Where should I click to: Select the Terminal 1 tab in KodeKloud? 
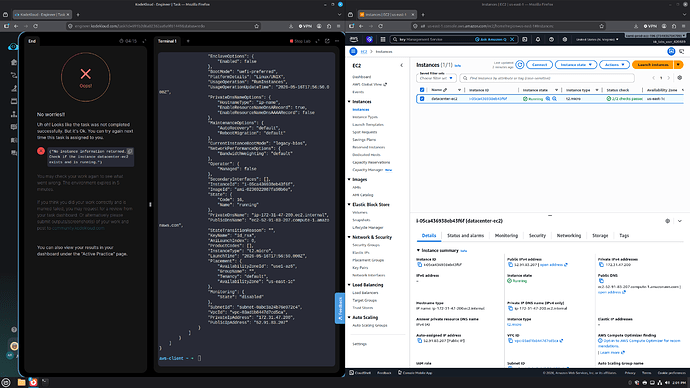pos(167,41)
